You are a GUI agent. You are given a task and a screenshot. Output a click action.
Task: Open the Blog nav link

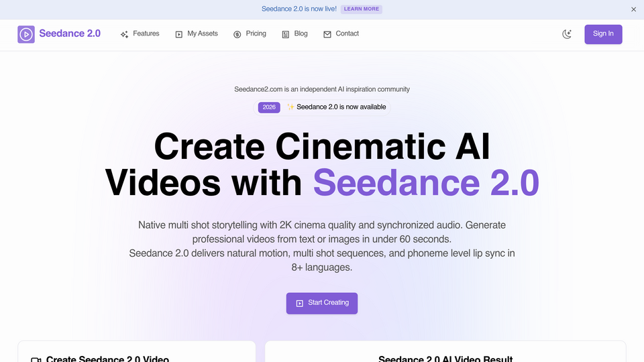pyautogui.click(x=301, y=34)
